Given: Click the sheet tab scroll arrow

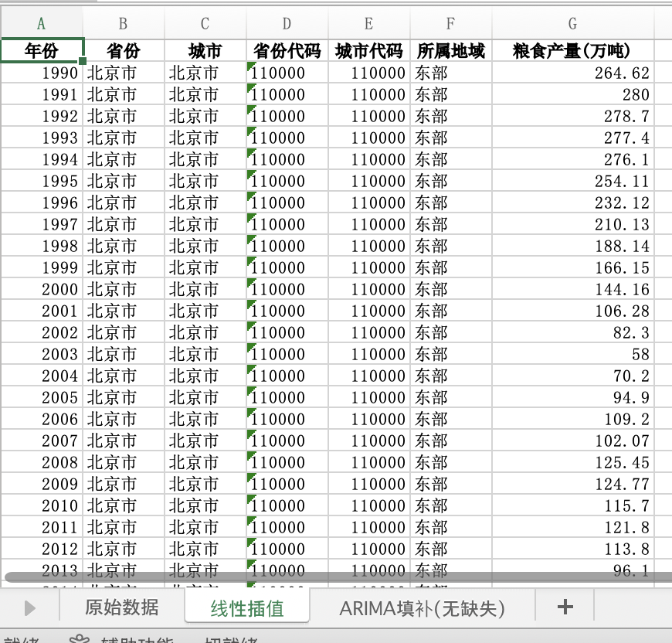Looking at the screenshot, I should tap(29, 608).
